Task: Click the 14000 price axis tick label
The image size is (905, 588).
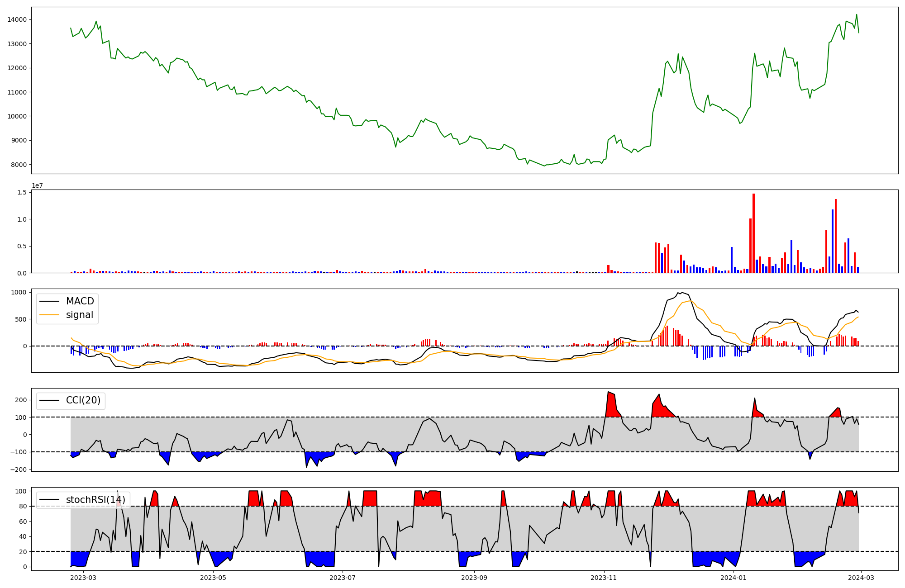Action: tap(17, 19)
